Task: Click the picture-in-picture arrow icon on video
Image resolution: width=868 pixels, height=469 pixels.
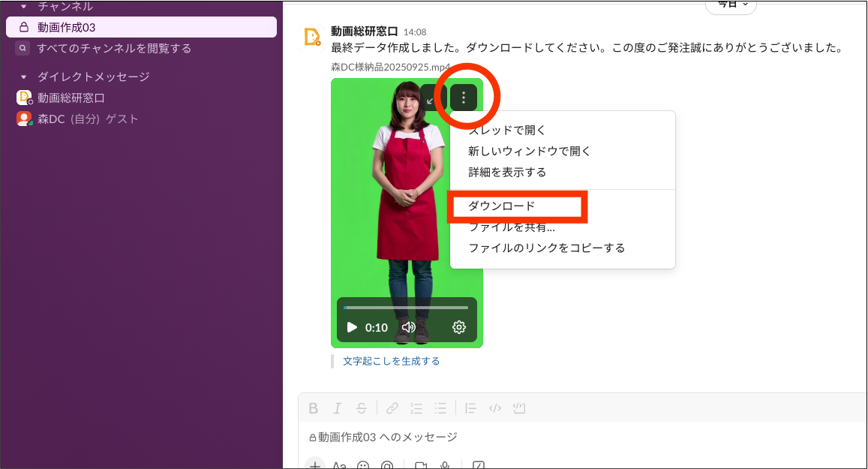Action: 432,98
